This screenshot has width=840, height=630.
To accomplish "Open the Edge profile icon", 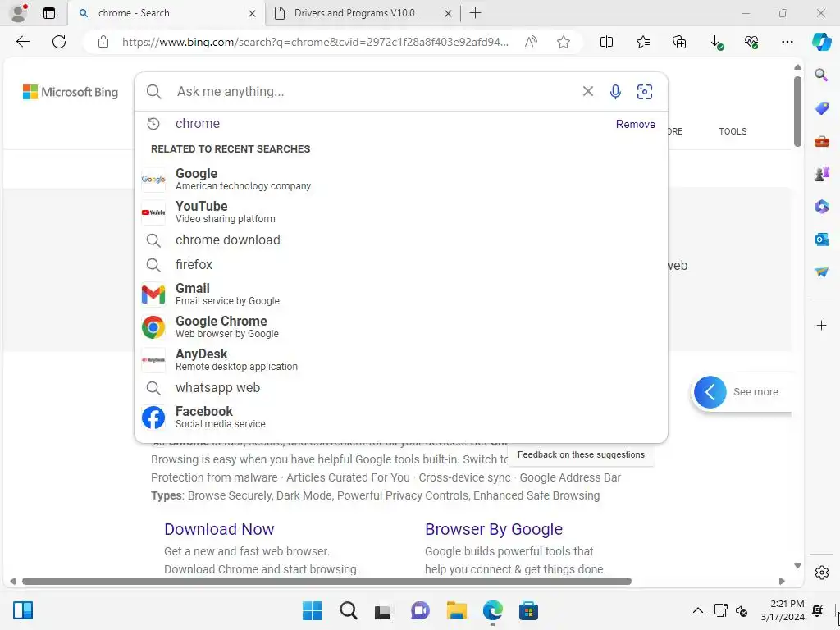I will tap(19, 13).
